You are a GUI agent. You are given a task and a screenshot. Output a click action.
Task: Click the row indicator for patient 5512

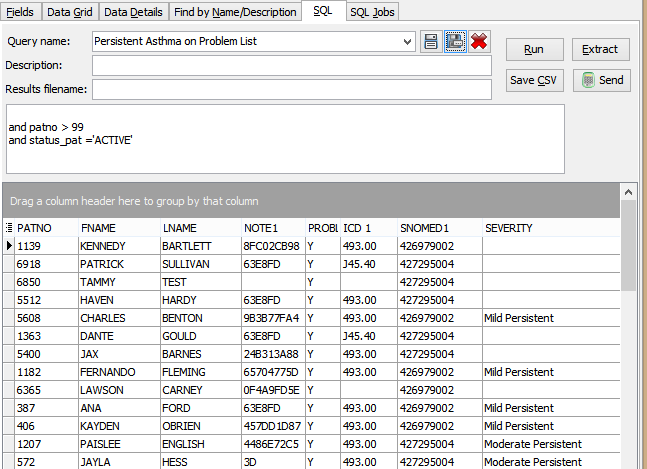point(9,300)
